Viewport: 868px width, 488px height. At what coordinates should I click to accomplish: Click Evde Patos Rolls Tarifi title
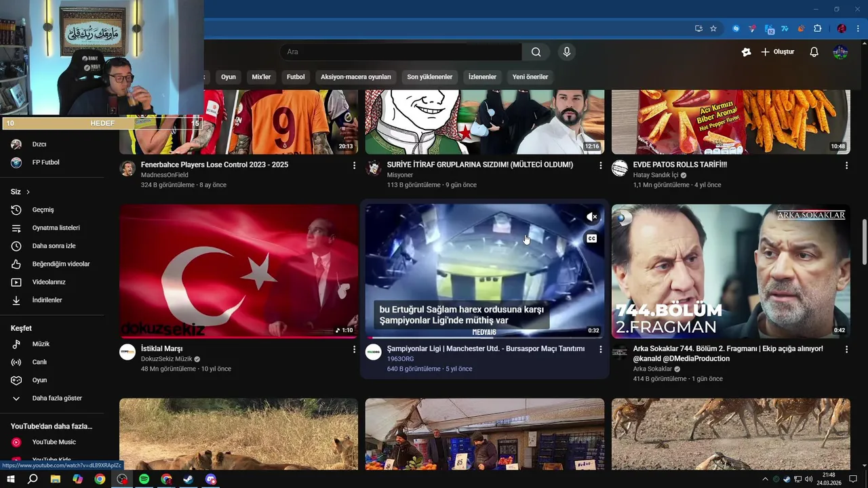point(680,165)
